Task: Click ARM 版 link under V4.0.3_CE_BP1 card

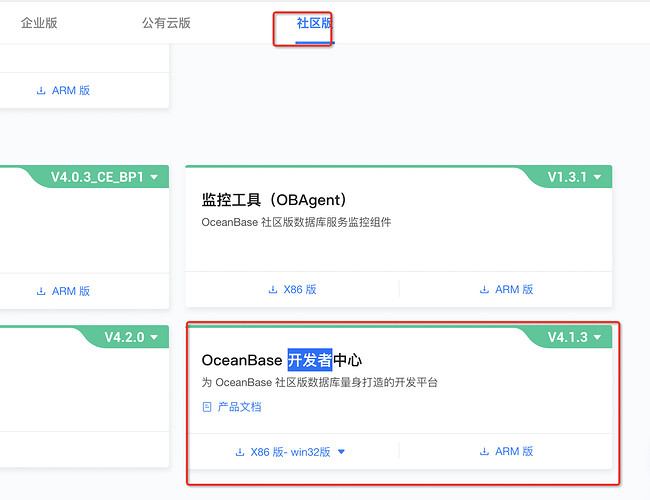Action: (x=63, y=291)
